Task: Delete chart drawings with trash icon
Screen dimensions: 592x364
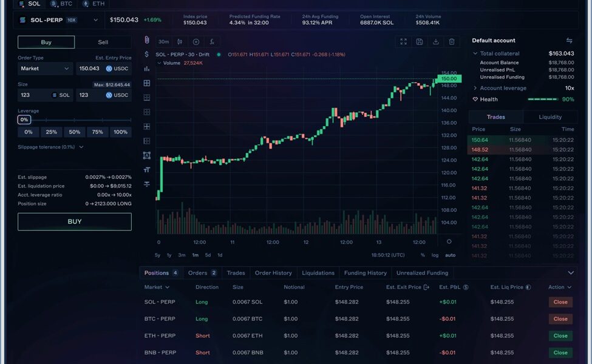Action: pyautogui.click(x=451, y=42)
